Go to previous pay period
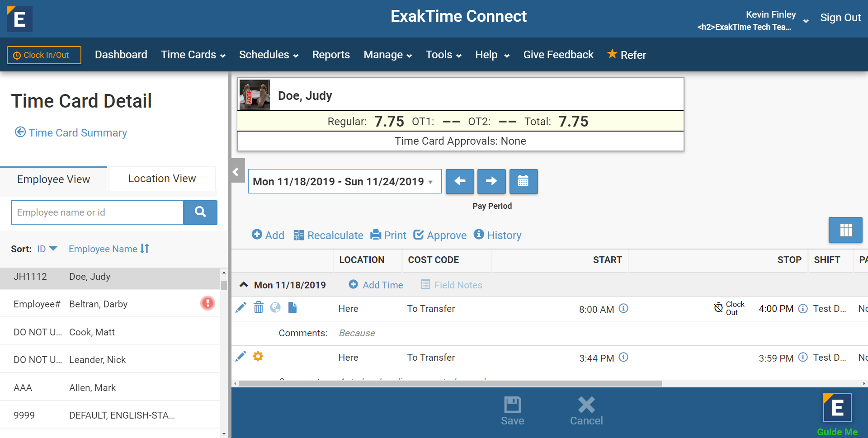Viewport: 868px width, 438px height. pos(460,181)
